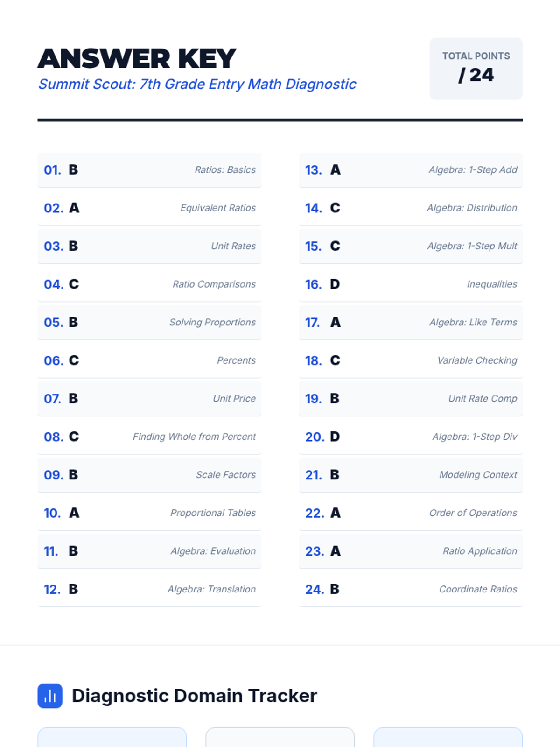
Task: Click the Total Points / 24 score box
Action: click(x=476, y=69)
